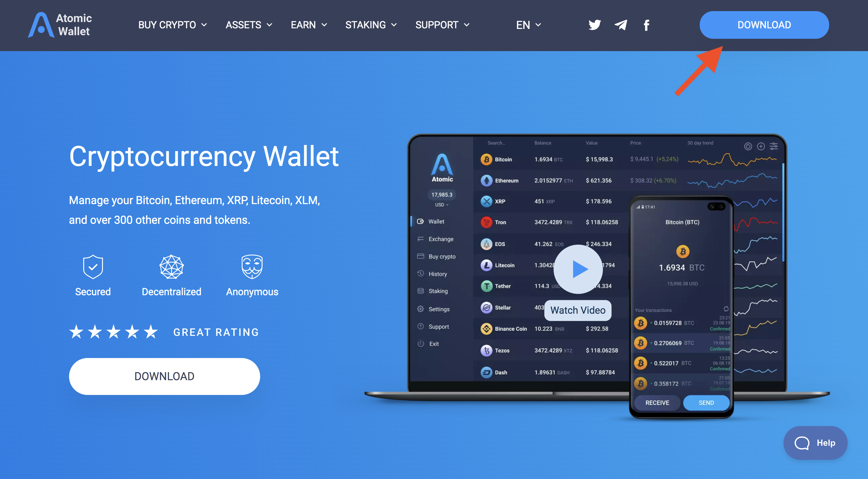Expand the ASSETS dropdown menu
Viewport: 868px width, 479px height.
pos(248,25)
